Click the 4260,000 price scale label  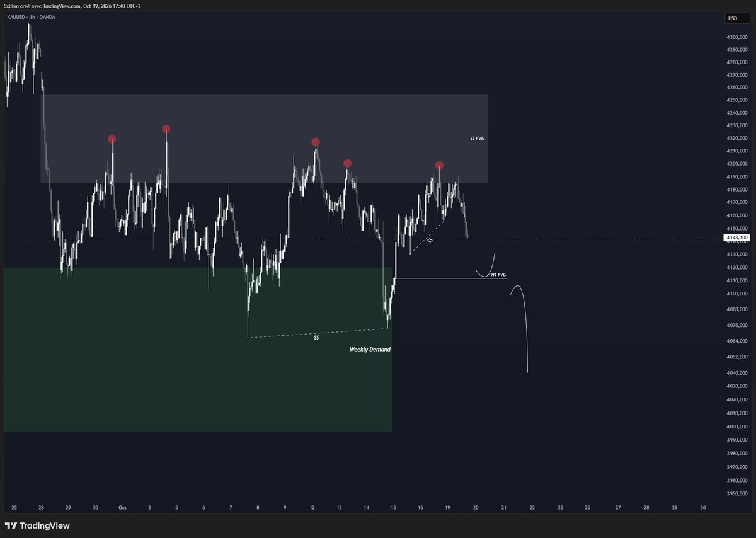coord(737,88)
